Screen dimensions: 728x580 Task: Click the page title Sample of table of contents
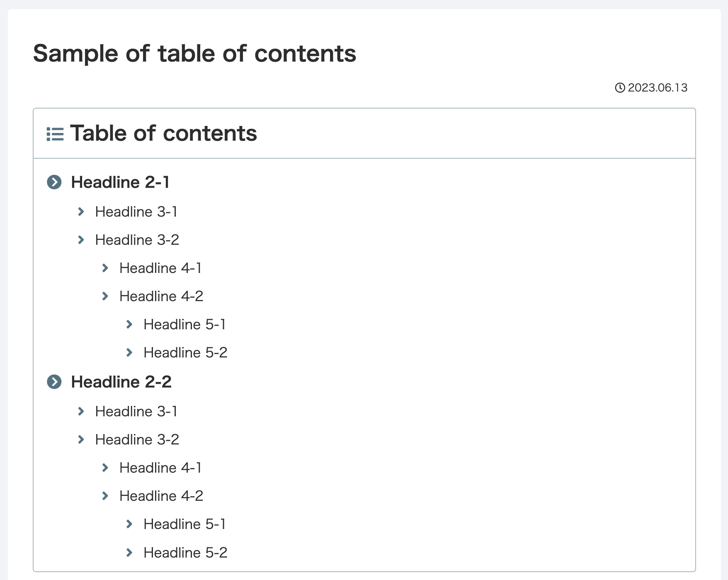click(194, 53)
